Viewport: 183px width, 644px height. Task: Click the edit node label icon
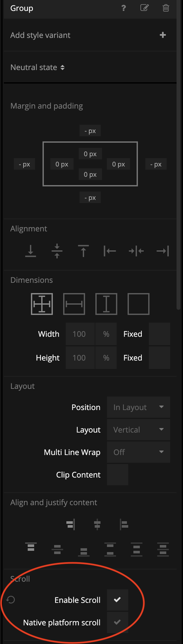145,8
